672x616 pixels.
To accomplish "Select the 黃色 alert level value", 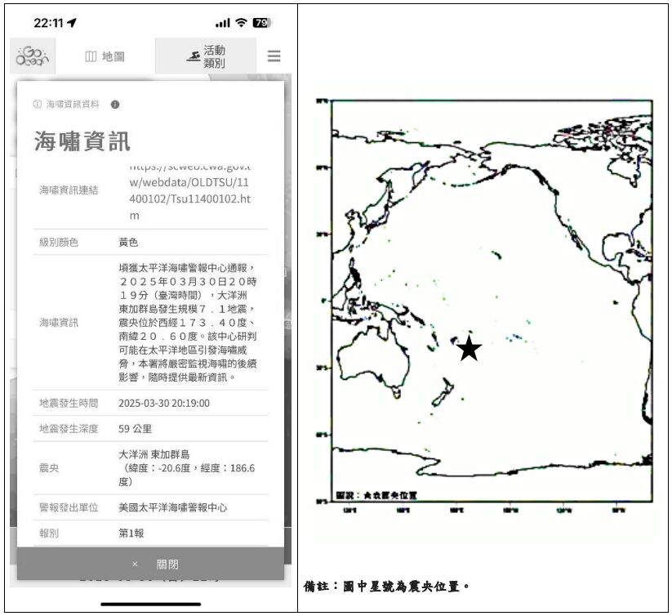I will [129, 243].
